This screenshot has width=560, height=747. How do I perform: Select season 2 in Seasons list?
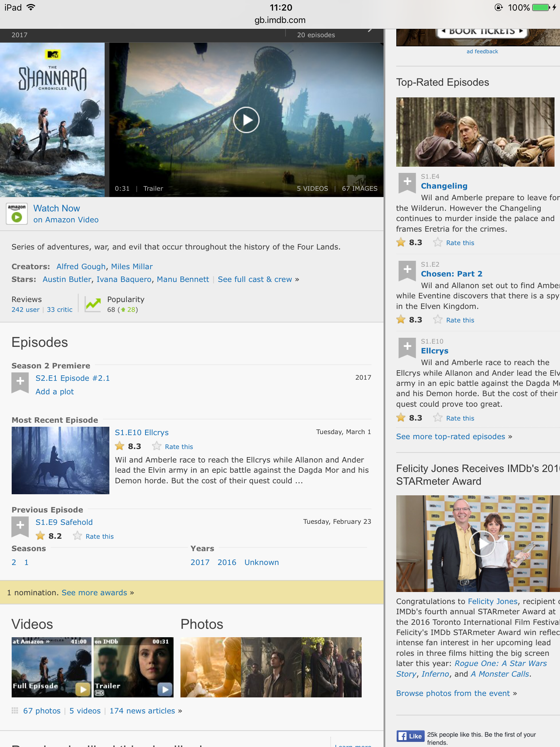tap(14, 562)
